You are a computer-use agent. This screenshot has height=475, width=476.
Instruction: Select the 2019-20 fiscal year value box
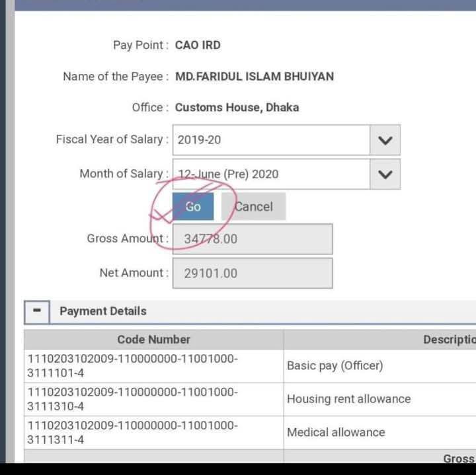[x=271, y=140]
